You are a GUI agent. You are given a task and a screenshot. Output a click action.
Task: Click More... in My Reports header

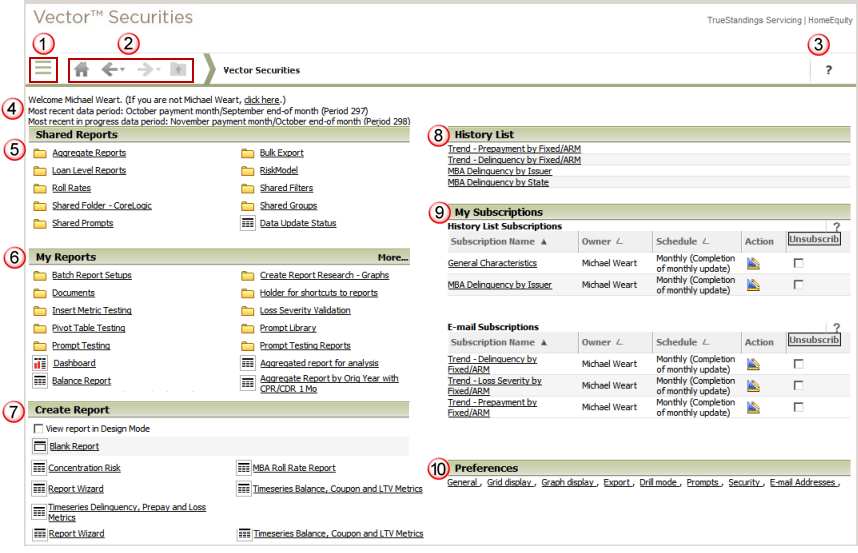(x=393, y=257)
